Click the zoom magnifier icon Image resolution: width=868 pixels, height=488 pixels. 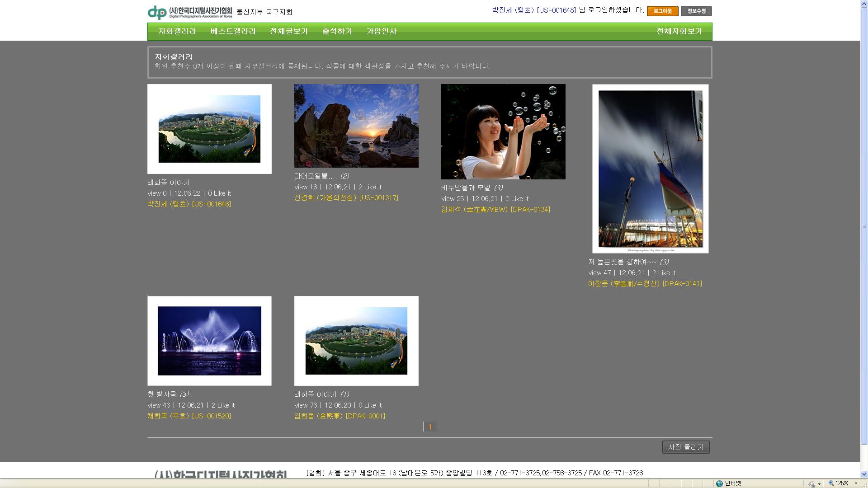831,483
